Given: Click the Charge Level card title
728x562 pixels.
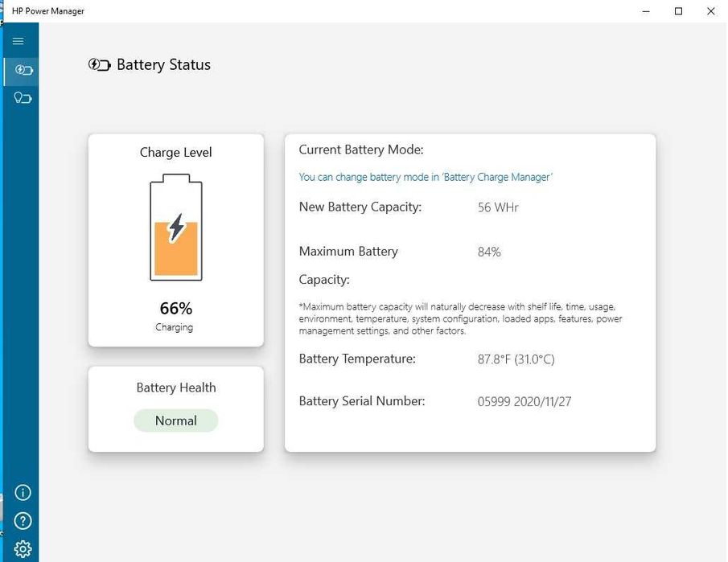Looking at the screenshot, I should coord(175,153).
